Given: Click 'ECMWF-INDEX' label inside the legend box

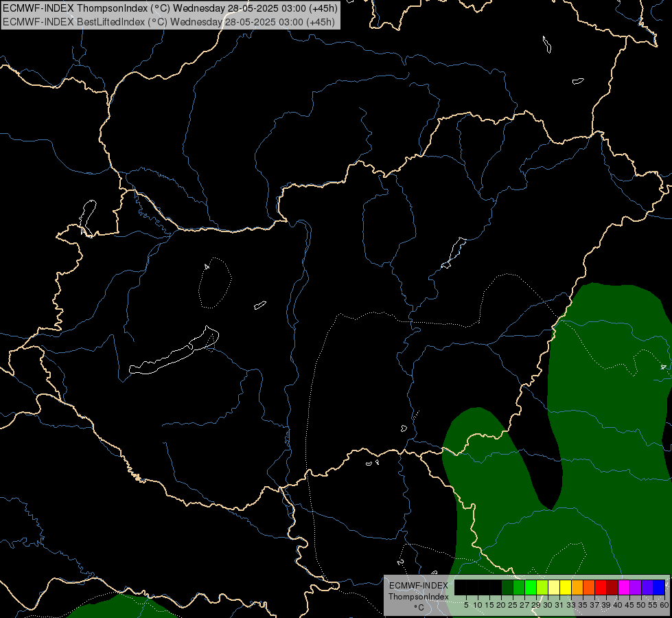Looking at the screenshot, I should 418,586.
